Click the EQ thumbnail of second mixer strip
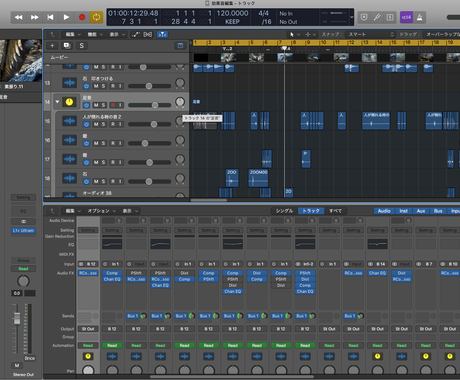Image resolution: width=460 pixels, height=380 pixels. 112,244
